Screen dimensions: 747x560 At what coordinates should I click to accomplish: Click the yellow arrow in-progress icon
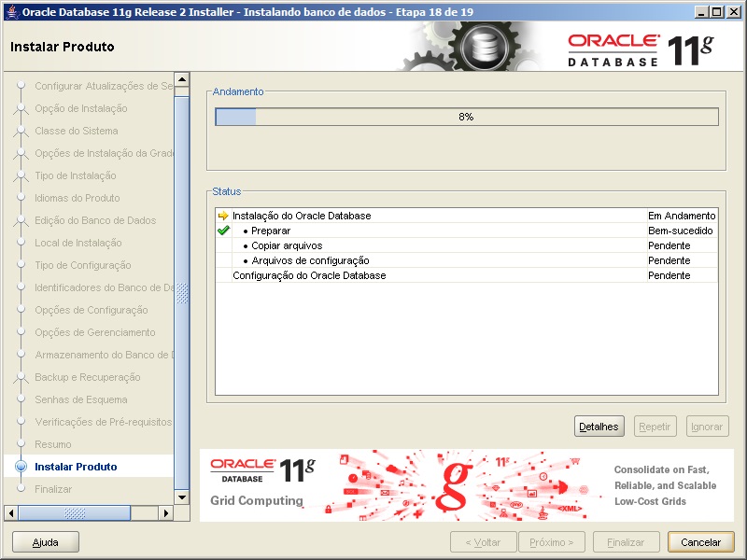pyautogui.click(x=223, y=216)
